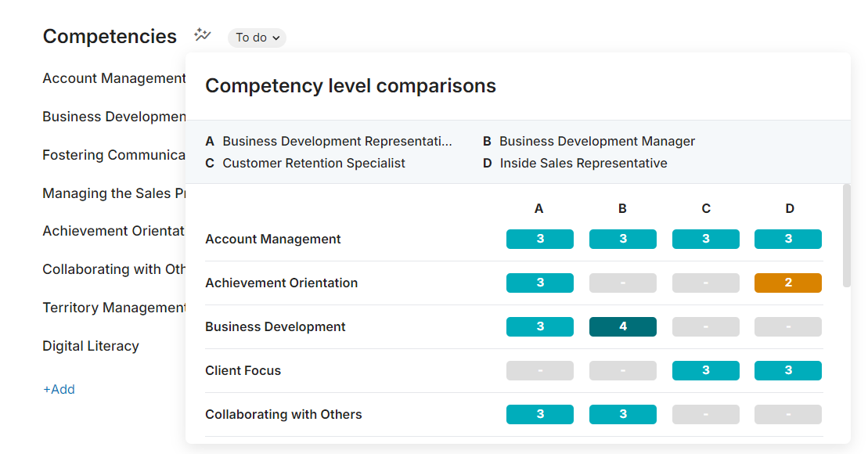The height and width of the screenshot is (454, 868).
Task: Click the dark teal level 4 badge
Action: coord(622,326)
